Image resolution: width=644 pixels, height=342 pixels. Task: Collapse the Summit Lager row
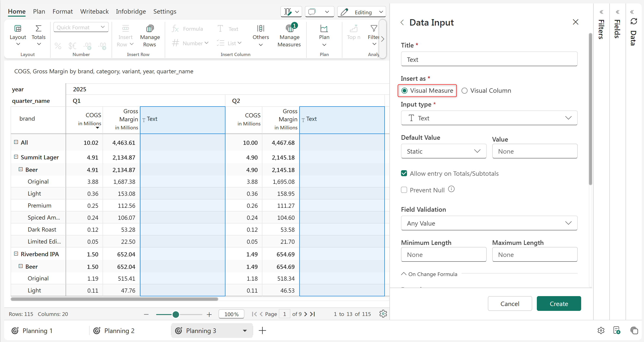(16, 157)
